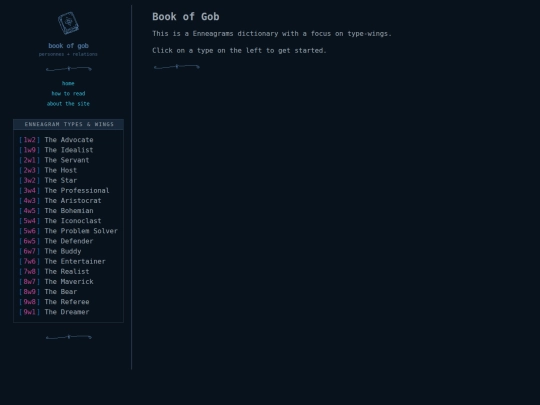Click the 'Book of Gob' page heading
Viewport: 540px width, 405px height.
pyautogui.click(x=186, y=17)
